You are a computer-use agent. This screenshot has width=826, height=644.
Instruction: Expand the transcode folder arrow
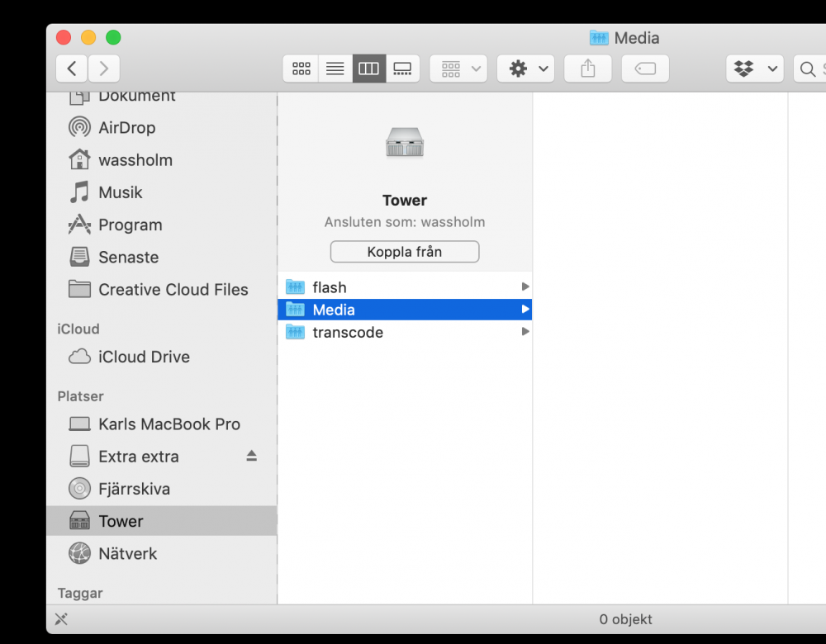point(525,331)
